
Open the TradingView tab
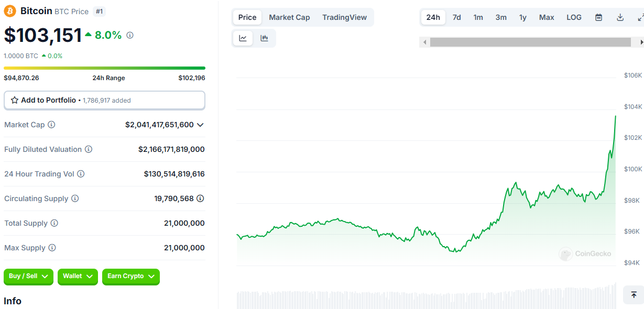tap(344, 17)
